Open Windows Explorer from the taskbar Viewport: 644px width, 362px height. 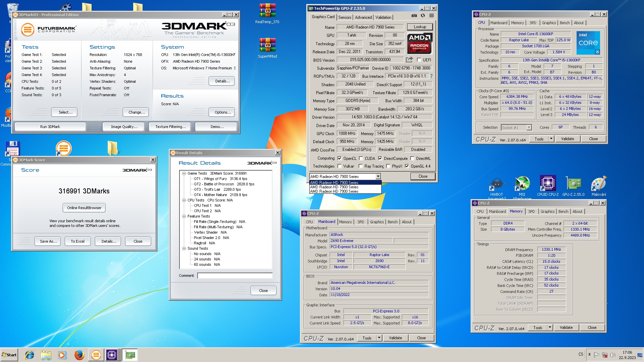tap(46, 355)
